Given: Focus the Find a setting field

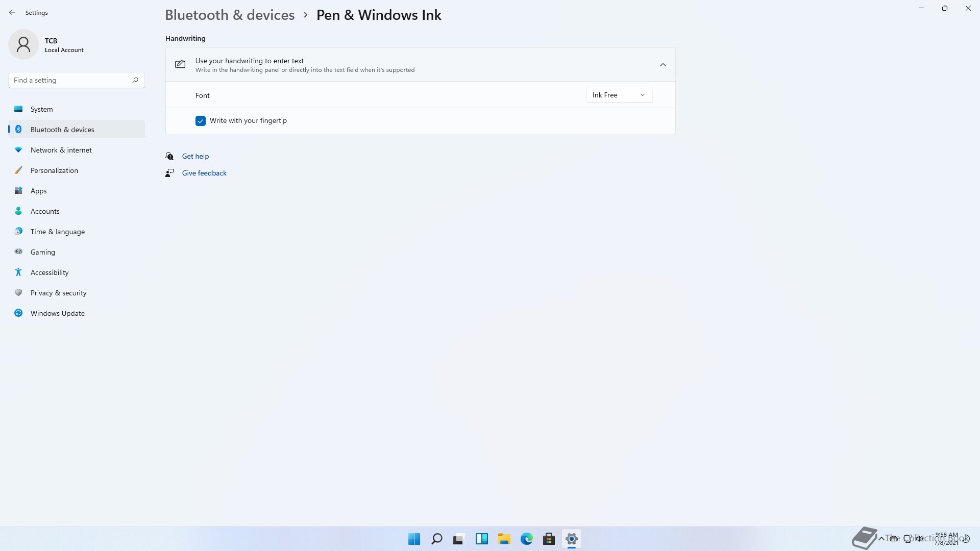Looking at the screenshot, I should tap(77, 80).
